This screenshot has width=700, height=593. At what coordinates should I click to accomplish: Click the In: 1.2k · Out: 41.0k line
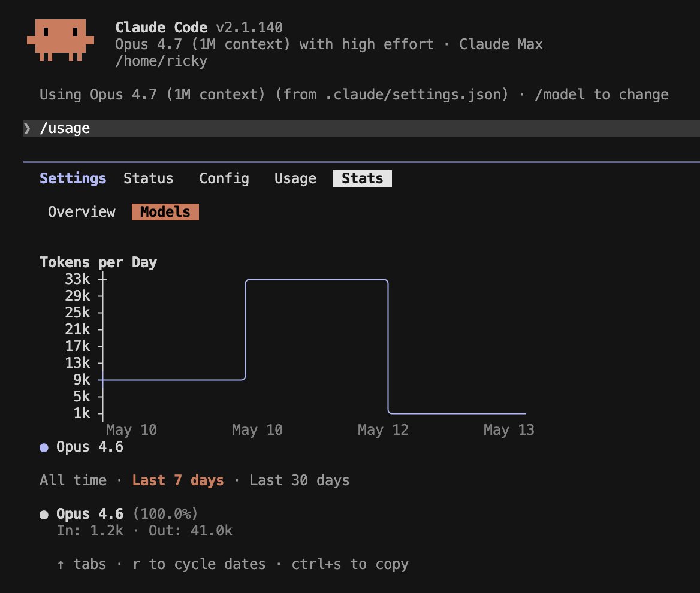click(144, 531)
